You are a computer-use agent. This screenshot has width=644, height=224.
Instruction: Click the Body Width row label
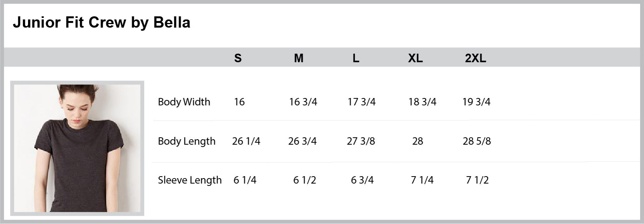coord(184,102)
